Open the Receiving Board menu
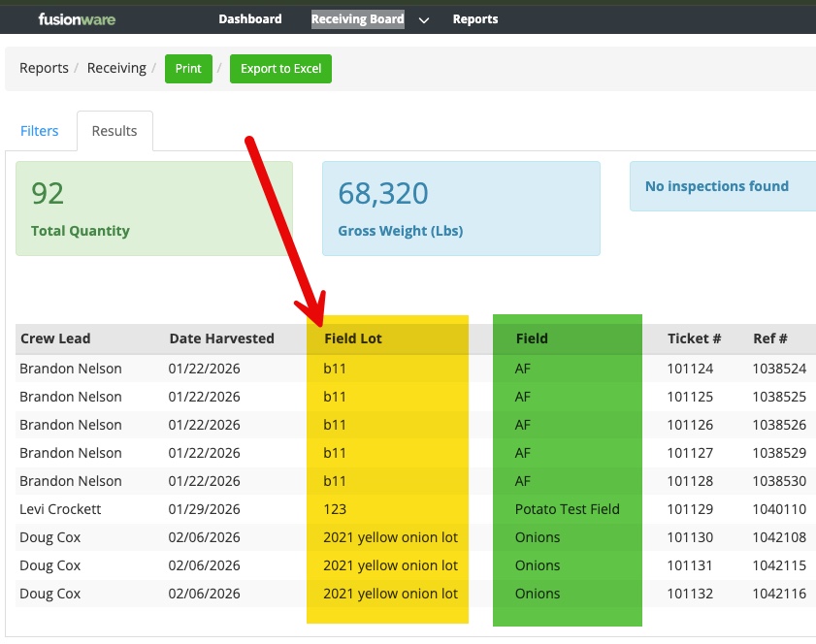Image resolution: width=816 pixels, height=644 pixels. pyautogui.click(x=357, y=19)
